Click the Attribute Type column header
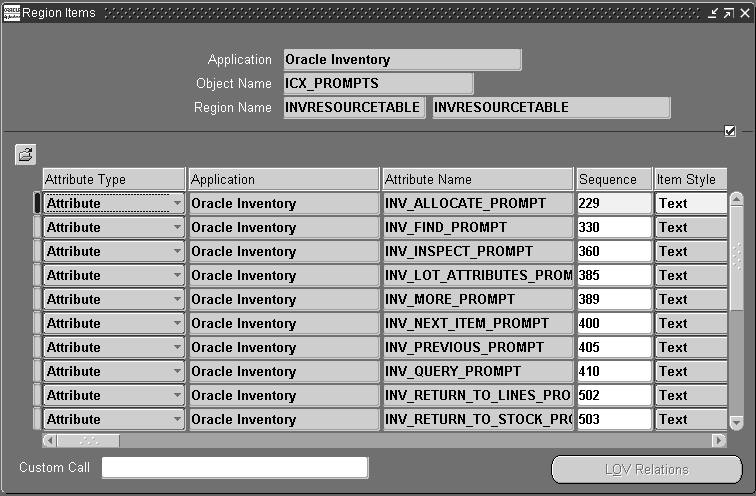Viewport: 756px width, 496px height. [x=114, y=179]
